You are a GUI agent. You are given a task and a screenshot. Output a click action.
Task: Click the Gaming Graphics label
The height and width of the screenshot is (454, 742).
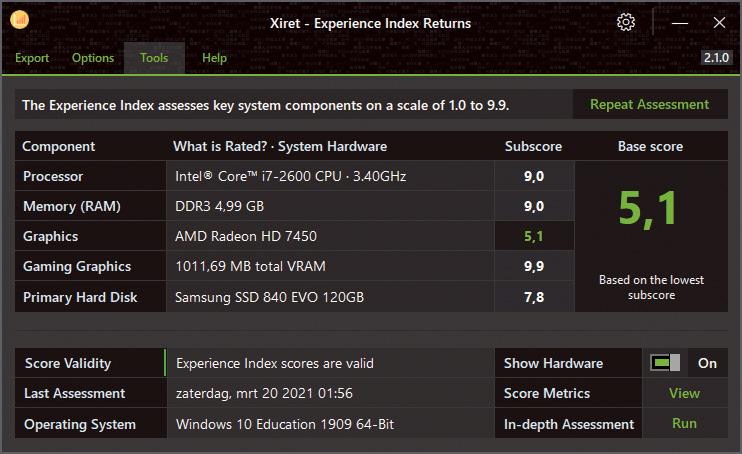77,267
